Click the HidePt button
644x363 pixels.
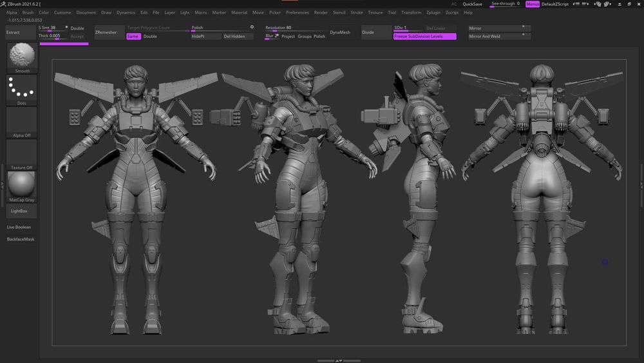[206, 36]
